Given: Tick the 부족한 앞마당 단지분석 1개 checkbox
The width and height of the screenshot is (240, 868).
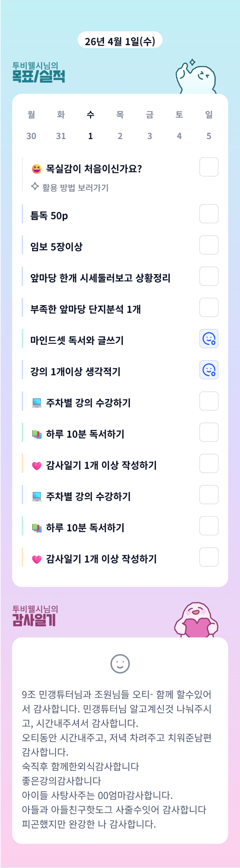Looking at the screenshot, I should [x=209, y=307].
